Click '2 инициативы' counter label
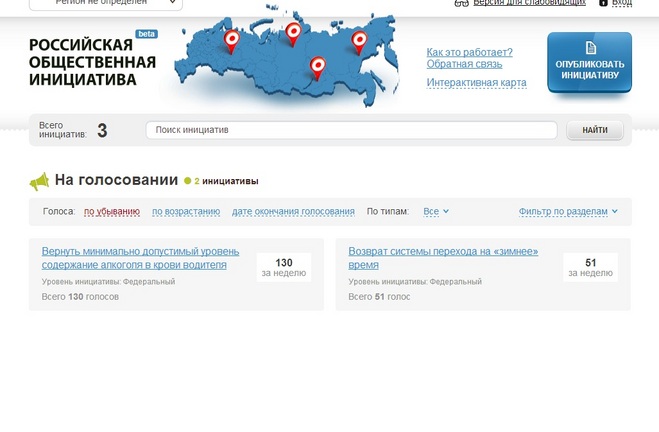The height and width of the screenshot is (432, 659). point(226,181)
